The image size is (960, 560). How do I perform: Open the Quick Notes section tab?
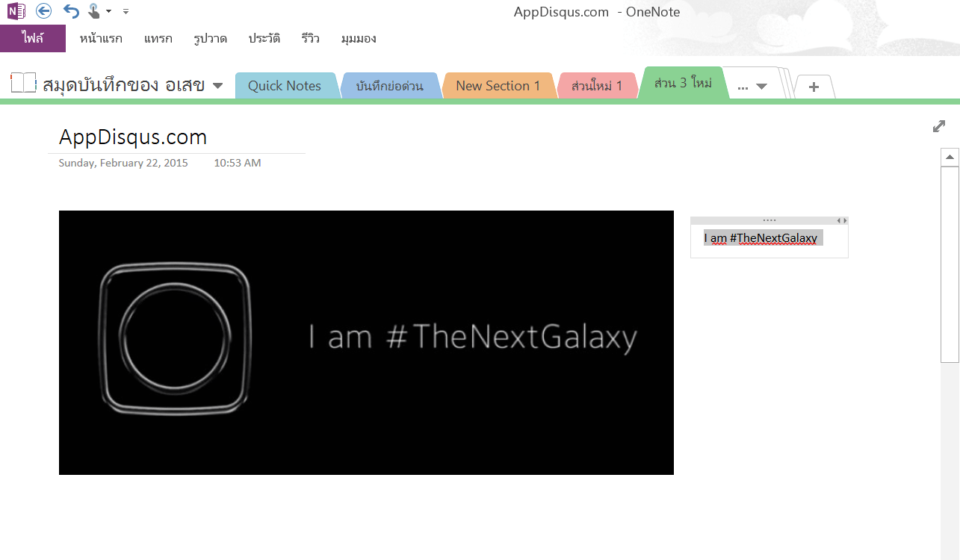click(x=286, y=86)
